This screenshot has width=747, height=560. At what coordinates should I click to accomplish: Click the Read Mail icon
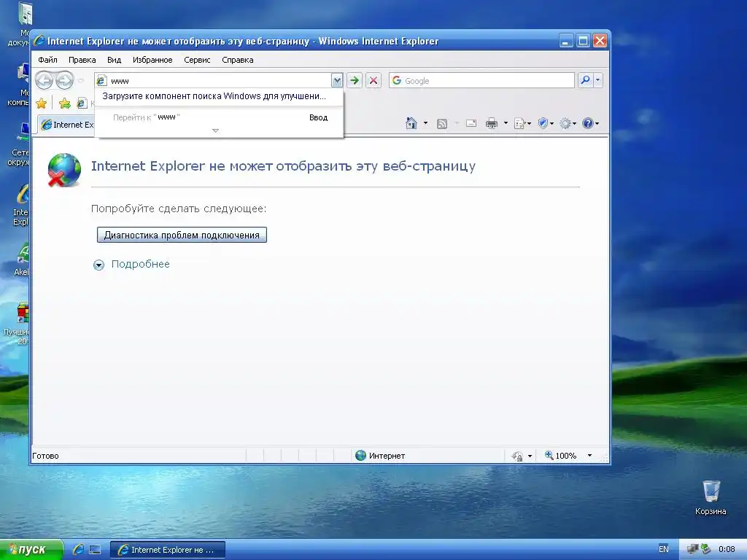click(471, 123)
